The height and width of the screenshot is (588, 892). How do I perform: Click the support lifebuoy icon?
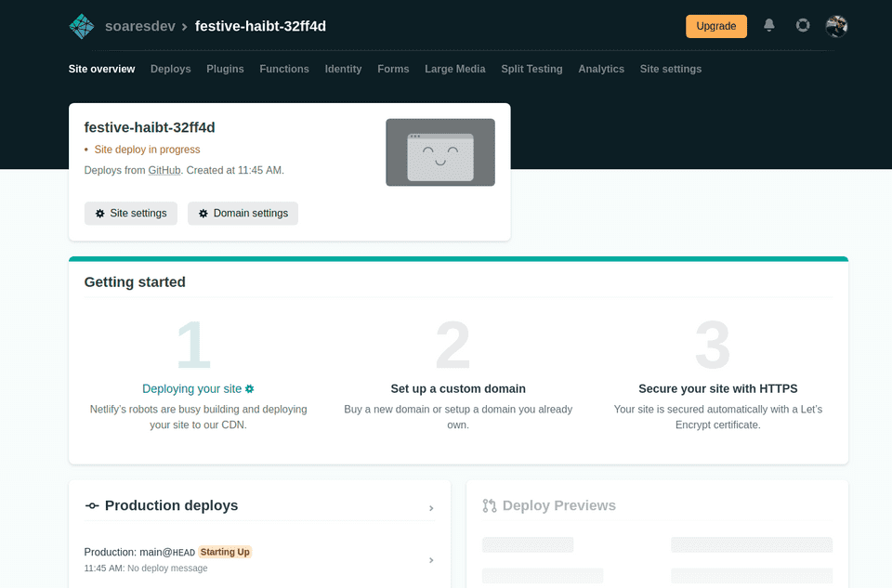(803, 26)
